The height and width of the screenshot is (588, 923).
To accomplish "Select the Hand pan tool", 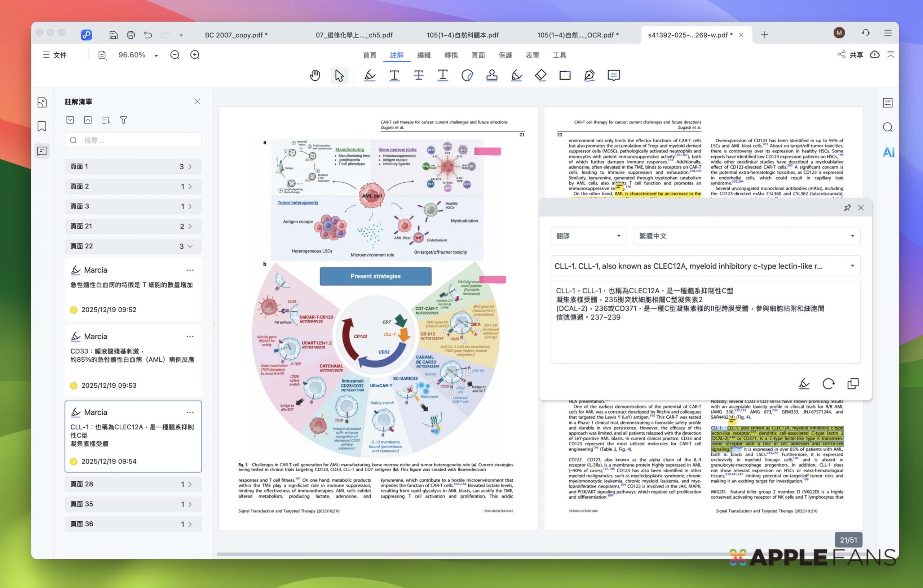I will 315,75.
